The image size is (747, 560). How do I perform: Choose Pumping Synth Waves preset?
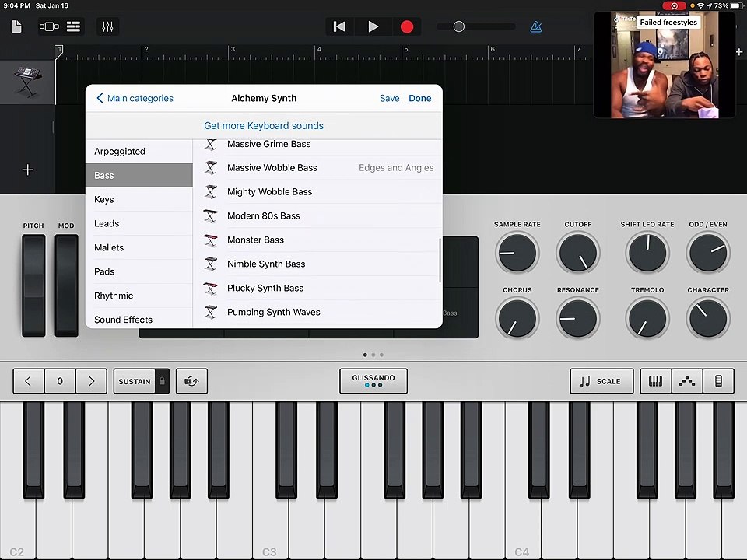[x=317, y=313]
